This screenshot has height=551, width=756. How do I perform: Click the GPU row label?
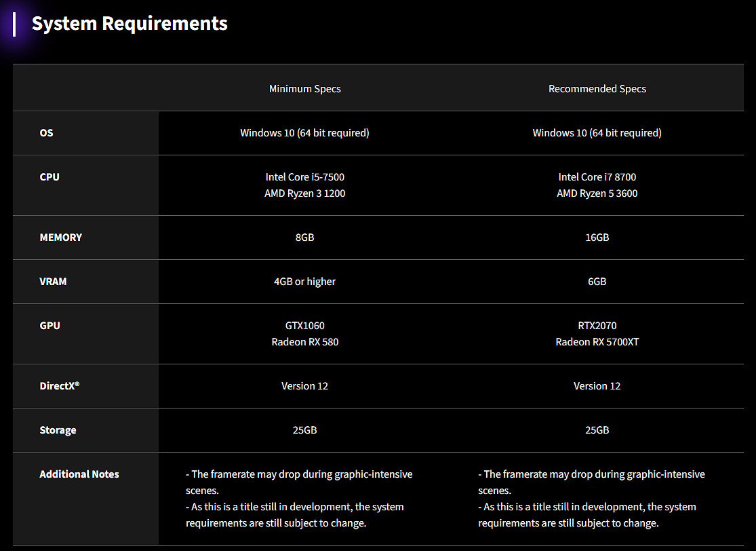[x=49, y=326]
